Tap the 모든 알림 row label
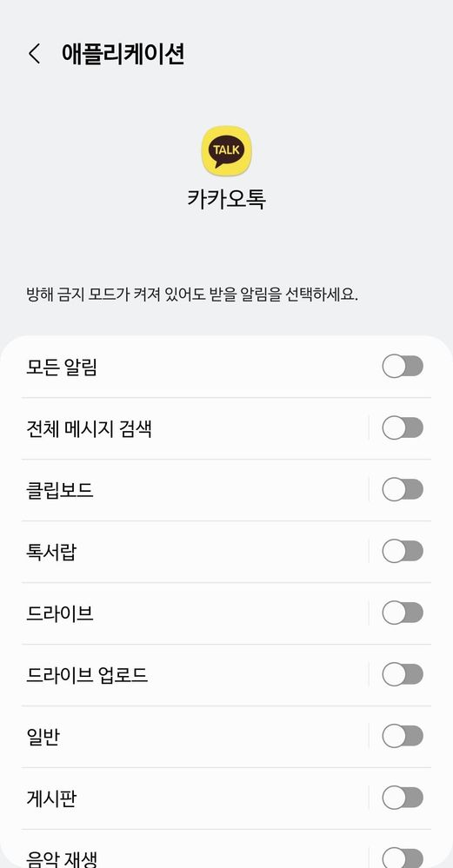 tap(62, 367)
